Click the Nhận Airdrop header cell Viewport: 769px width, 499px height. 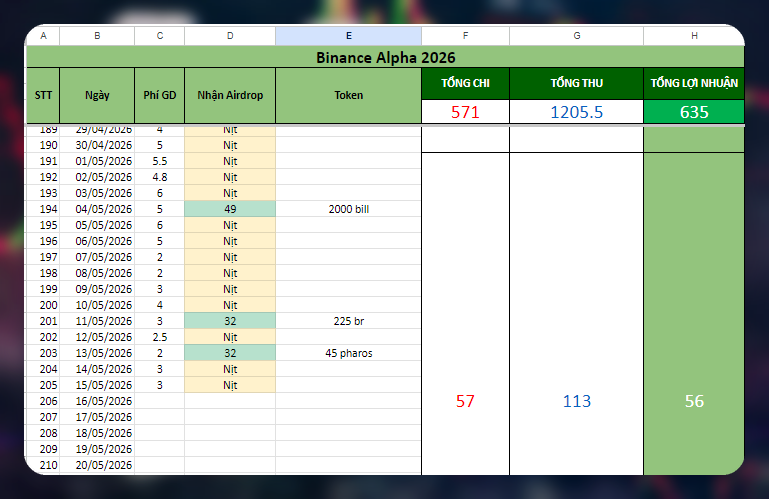(230, 95)
